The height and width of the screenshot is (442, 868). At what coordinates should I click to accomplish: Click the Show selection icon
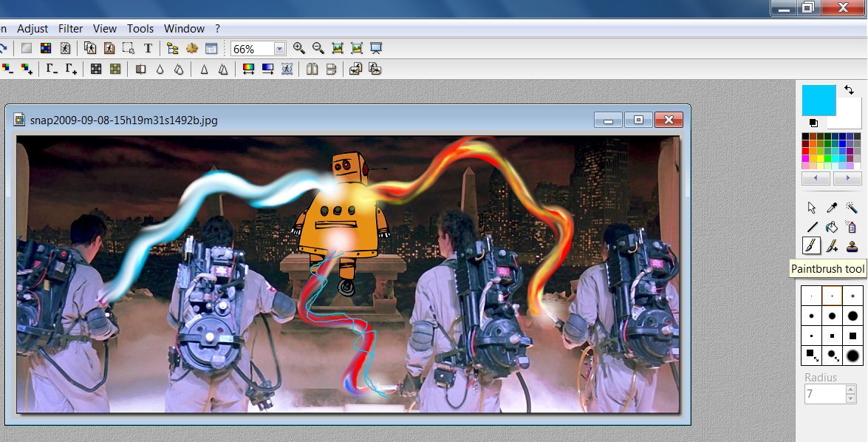coord(129,48)
